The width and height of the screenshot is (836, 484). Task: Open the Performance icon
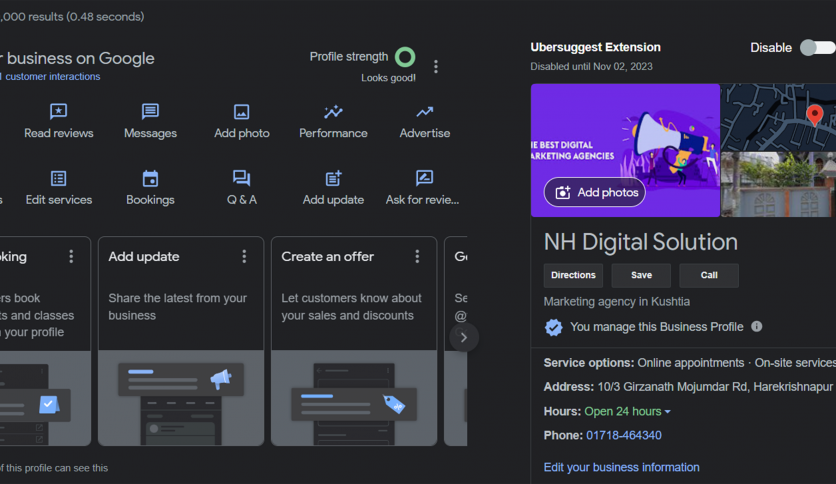tap(333, 112)
